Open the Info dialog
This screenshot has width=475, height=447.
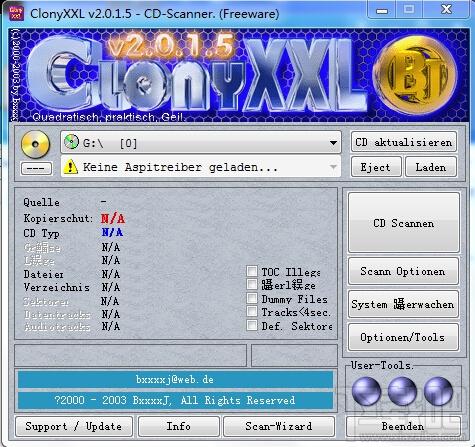coord(179,426)
